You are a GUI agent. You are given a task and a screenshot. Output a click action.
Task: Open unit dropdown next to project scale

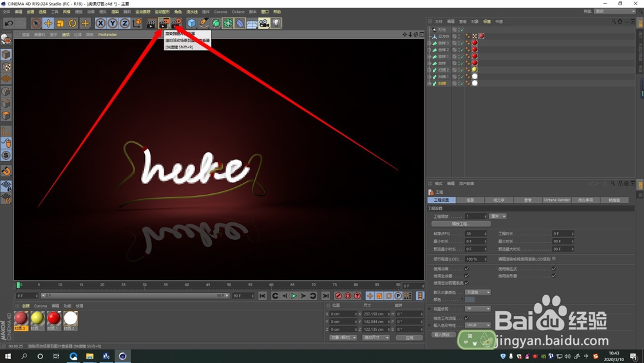click(x=498, y=216)
